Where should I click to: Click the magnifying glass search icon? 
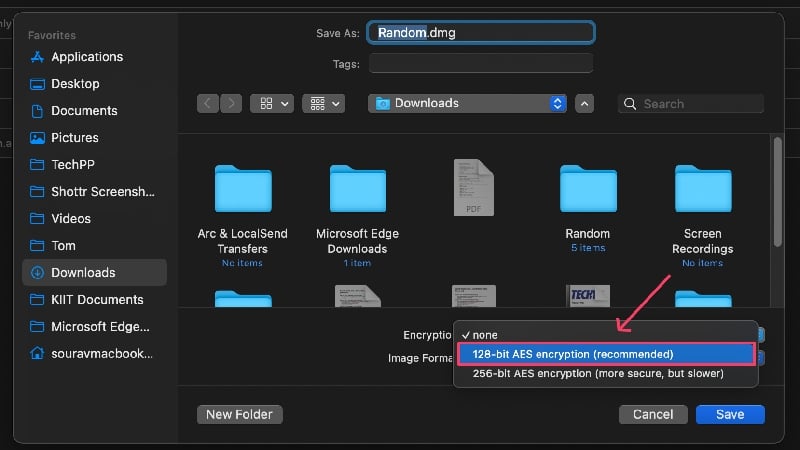pyautogui.click(x=630, y=104)
